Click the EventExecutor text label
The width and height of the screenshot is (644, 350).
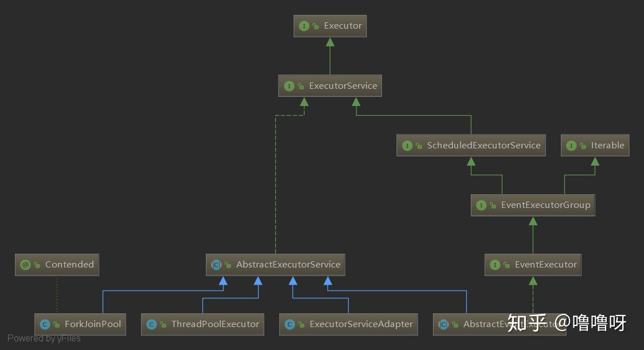pos(546,264)
